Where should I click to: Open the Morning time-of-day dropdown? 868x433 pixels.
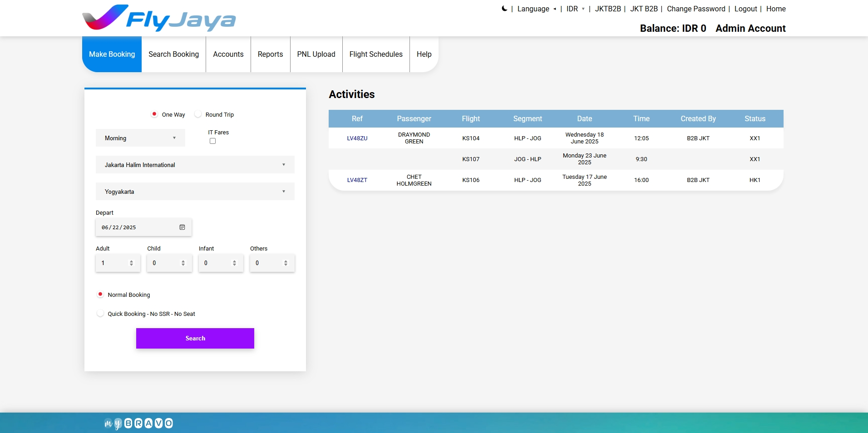point(140,138)
